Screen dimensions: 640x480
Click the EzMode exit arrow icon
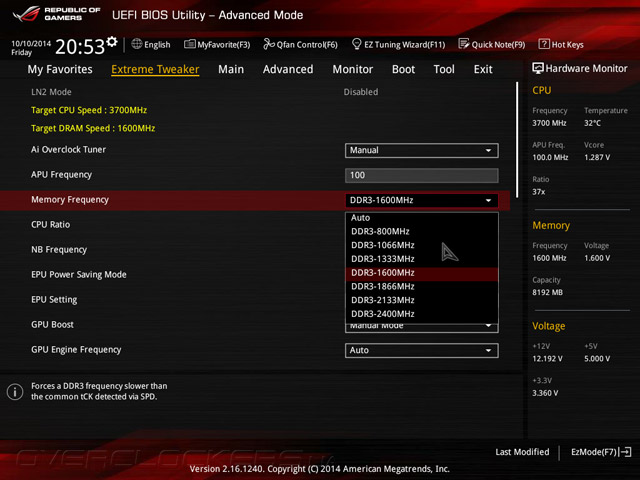coord(626,452)
